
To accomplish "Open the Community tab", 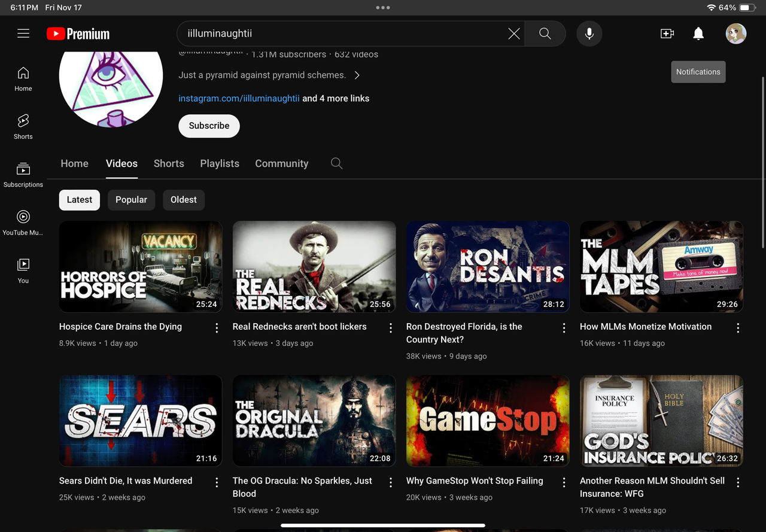I will (282, 163).
